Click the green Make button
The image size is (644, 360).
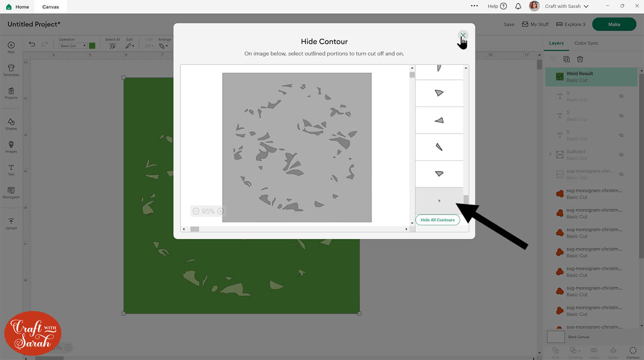click(x=614, y=24)
